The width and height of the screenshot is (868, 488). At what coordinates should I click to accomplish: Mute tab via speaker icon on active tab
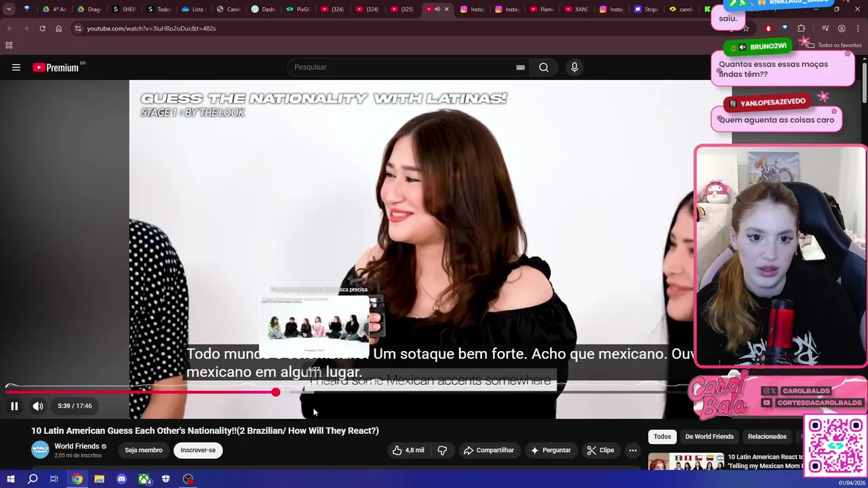pos(437,9)
